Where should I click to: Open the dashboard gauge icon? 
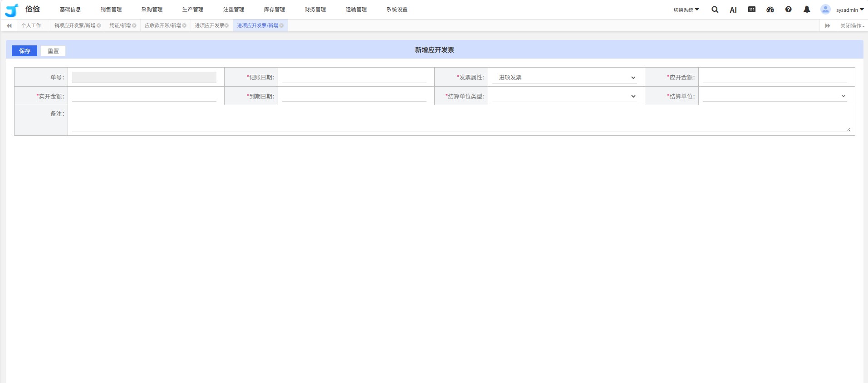click(x=770, y=10)
